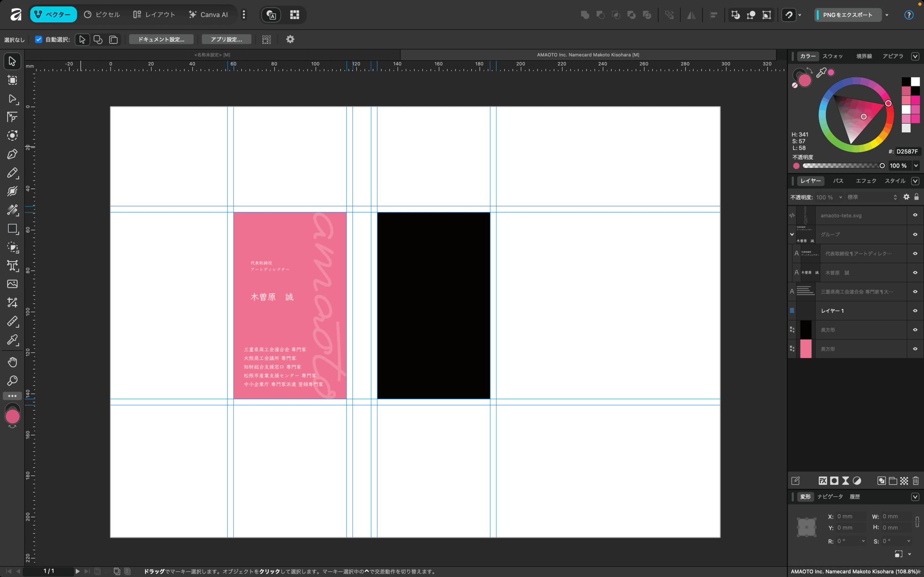Delete layer with trash icon

916,481
